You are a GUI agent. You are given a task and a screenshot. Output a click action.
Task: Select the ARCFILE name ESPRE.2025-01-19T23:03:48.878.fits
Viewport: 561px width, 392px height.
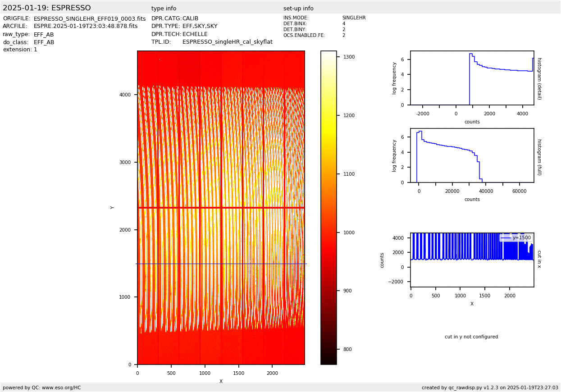86,27
